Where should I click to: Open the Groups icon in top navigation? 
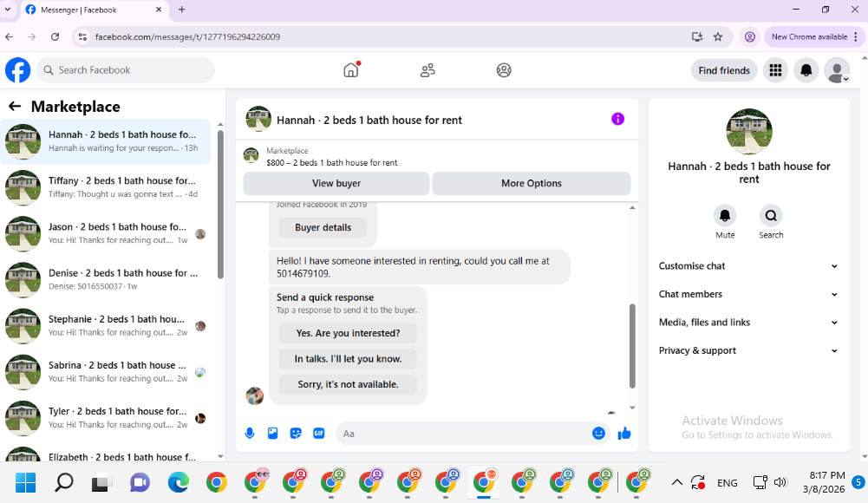pos(504,70)
